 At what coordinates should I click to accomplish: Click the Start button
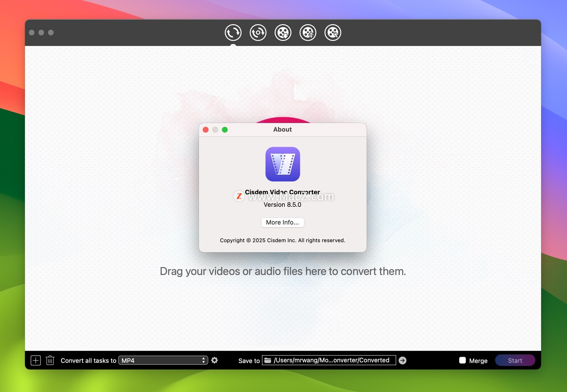515,360
